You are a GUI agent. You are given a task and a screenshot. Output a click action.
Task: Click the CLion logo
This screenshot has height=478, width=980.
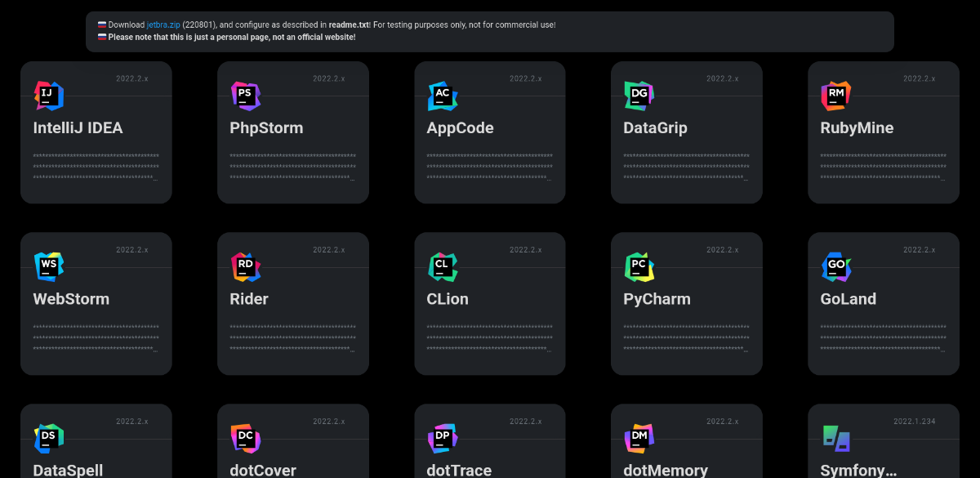click(x=442, y=266)
